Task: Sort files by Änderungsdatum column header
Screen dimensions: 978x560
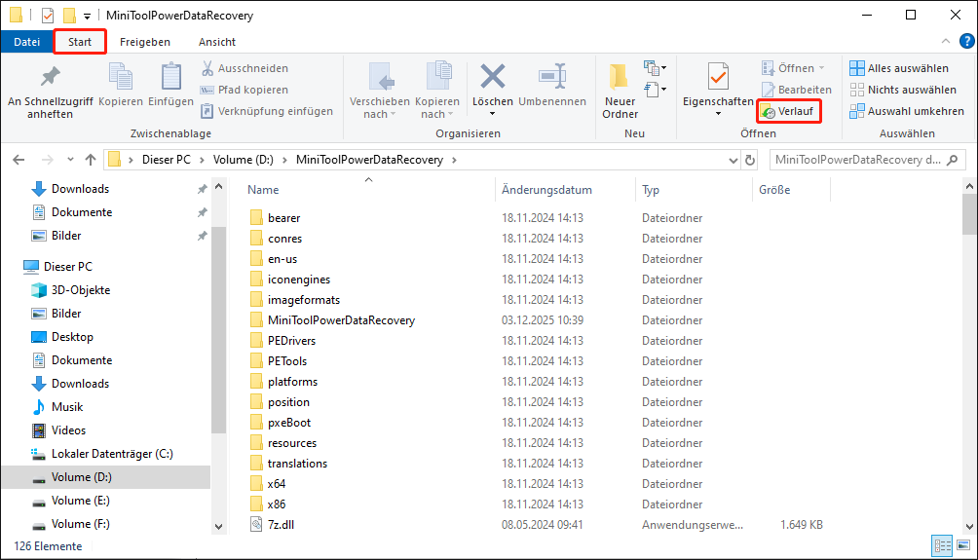Action: pos(546,190)
